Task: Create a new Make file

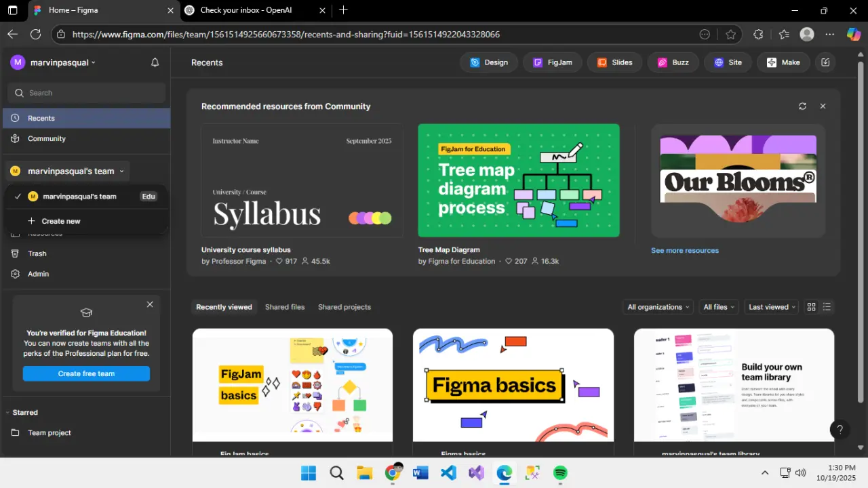Action: coord(783,62)
